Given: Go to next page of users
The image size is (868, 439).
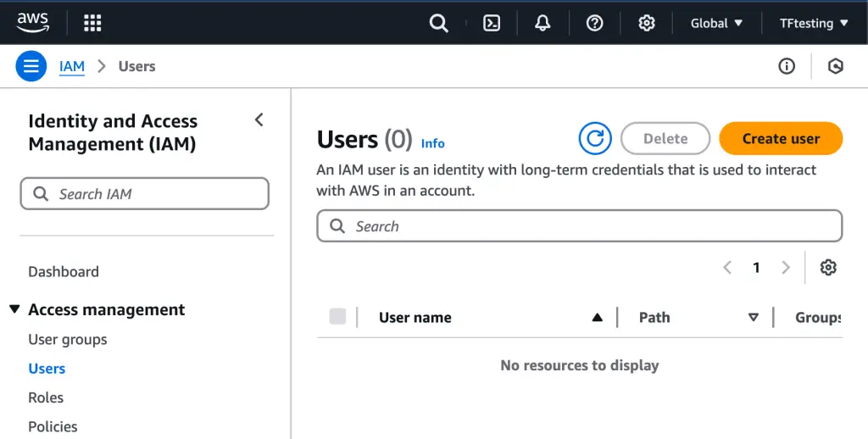Looking at the screenshot, I should (x=786, y=268).
